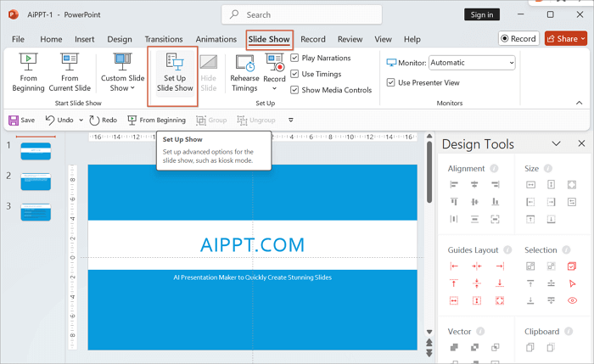The image size is (594, 364).
Task: Click the Sign in button
Action: pos(482,14)
